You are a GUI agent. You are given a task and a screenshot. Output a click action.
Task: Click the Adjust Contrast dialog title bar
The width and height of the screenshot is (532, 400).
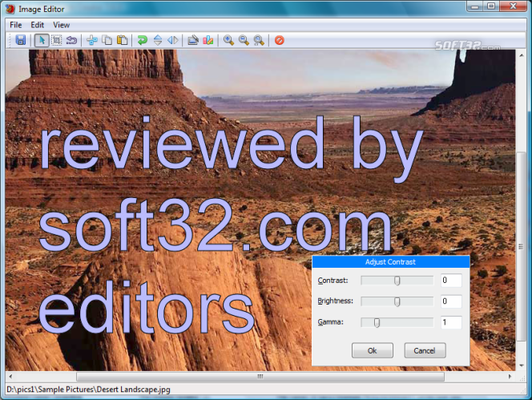click(390, 262)
